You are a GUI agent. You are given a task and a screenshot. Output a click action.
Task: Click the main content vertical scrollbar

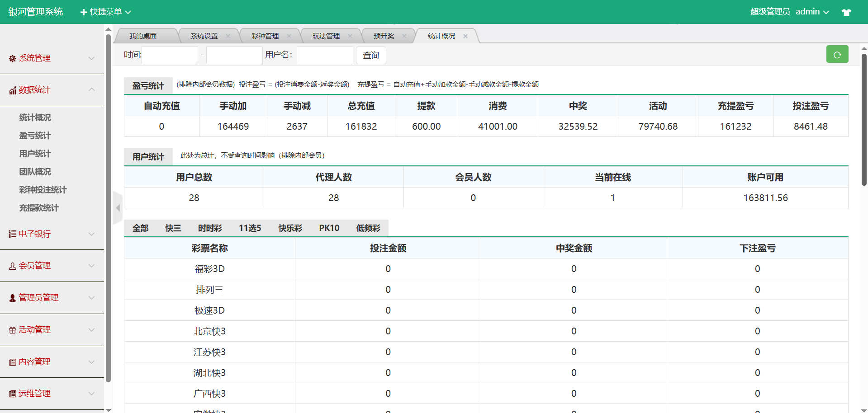(864, 120)
